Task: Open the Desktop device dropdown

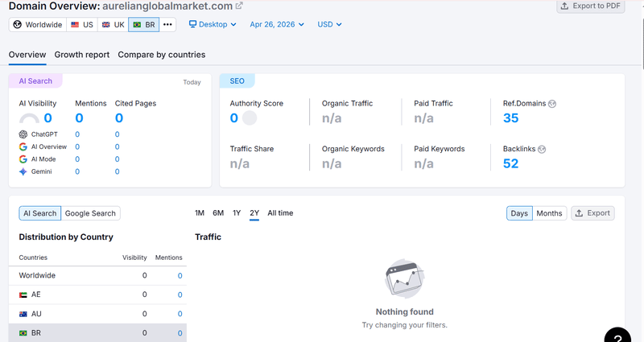Action: pos(213,24)
